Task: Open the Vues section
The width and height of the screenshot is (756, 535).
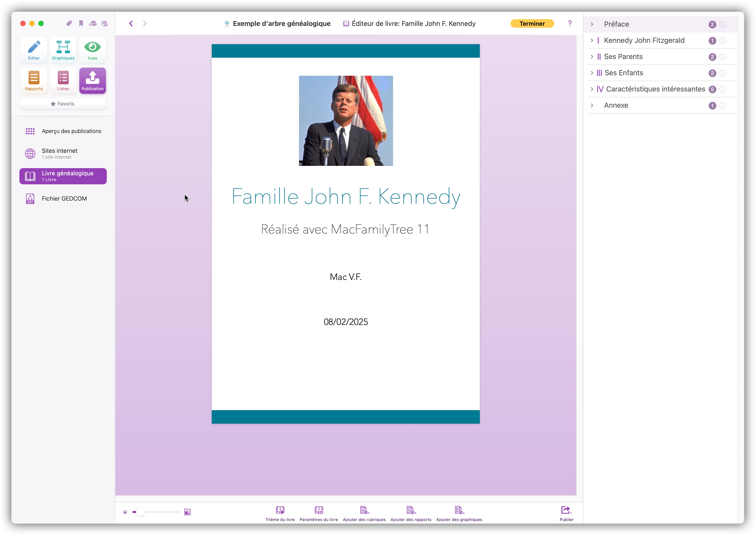Action: pyautogui.click(x=93, y=50)
